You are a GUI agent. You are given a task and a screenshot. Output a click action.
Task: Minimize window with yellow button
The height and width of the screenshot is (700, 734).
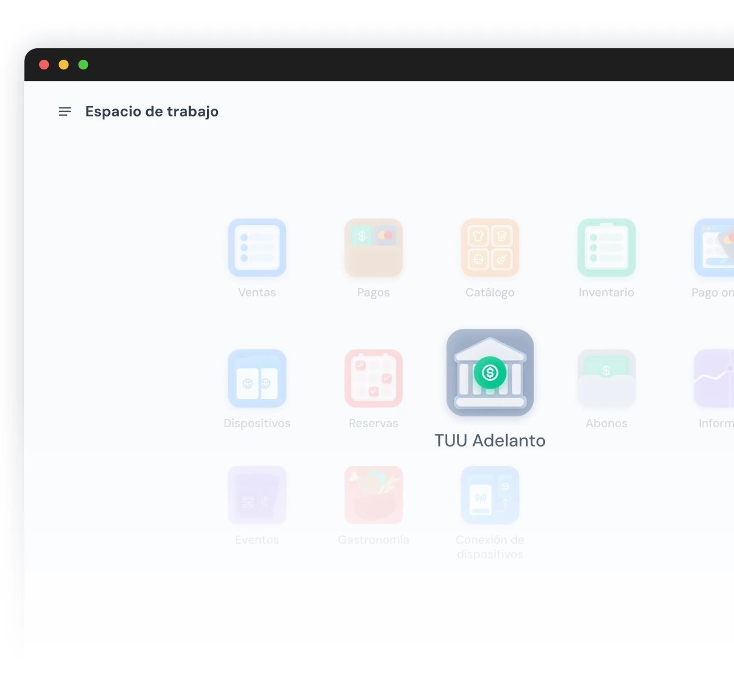pos(63,65)
